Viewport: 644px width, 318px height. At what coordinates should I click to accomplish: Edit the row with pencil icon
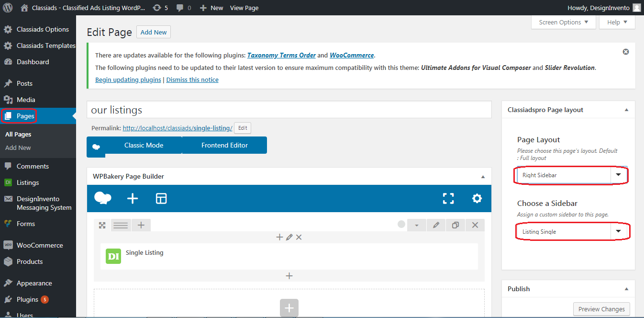[436, 225]
